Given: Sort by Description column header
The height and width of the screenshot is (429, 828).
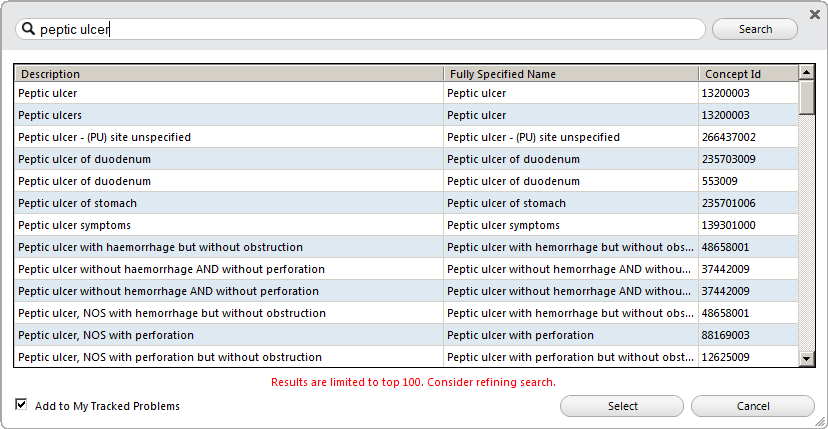Looking at the screenshot, I should (229, 74).
